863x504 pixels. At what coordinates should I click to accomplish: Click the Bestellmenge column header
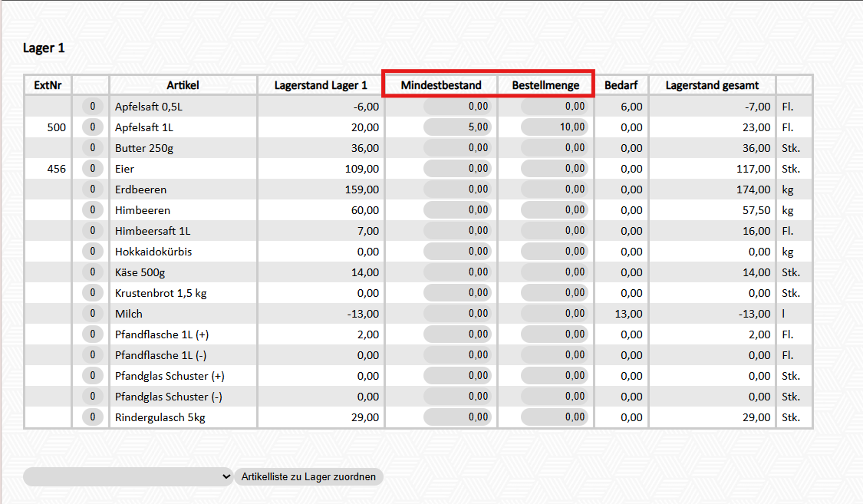click(545, 85)
